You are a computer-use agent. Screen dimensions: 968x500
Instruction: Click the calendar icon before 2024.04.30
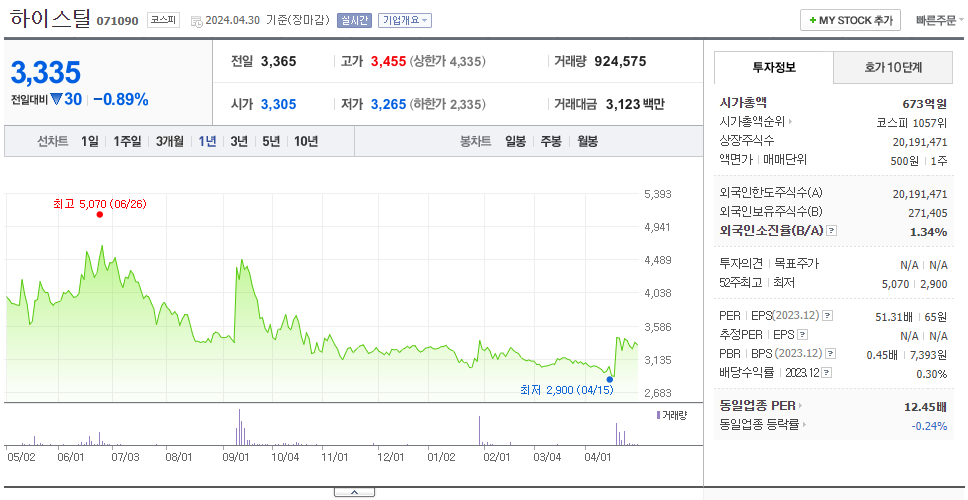(196, 21)
